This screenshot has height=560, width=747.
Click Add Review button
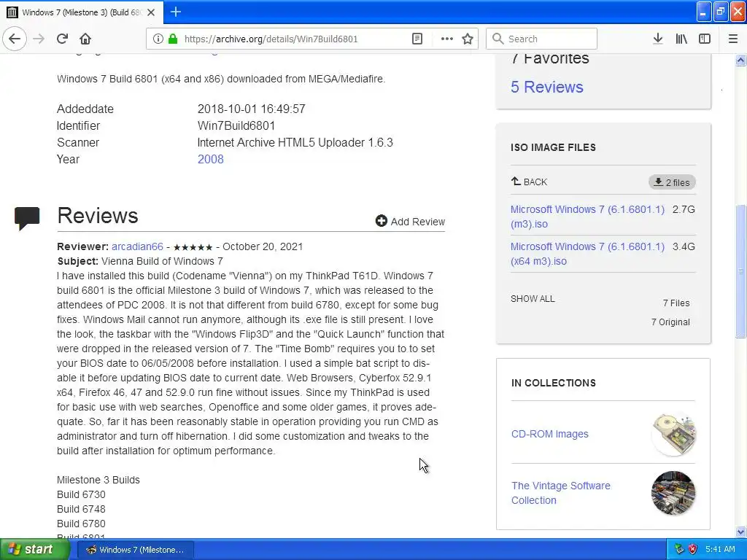click(x=410, y=222)
